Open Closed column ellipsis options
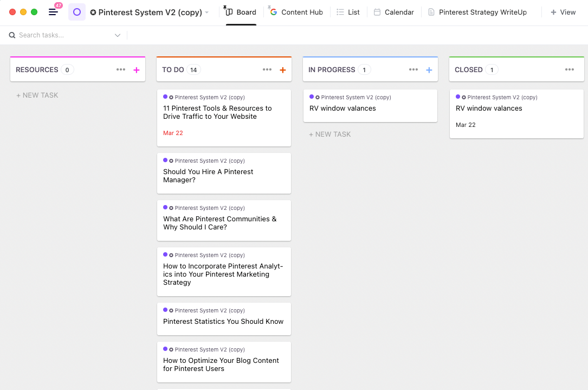The width and height of the screenshot is (588, 390). (x=569, y=69)
